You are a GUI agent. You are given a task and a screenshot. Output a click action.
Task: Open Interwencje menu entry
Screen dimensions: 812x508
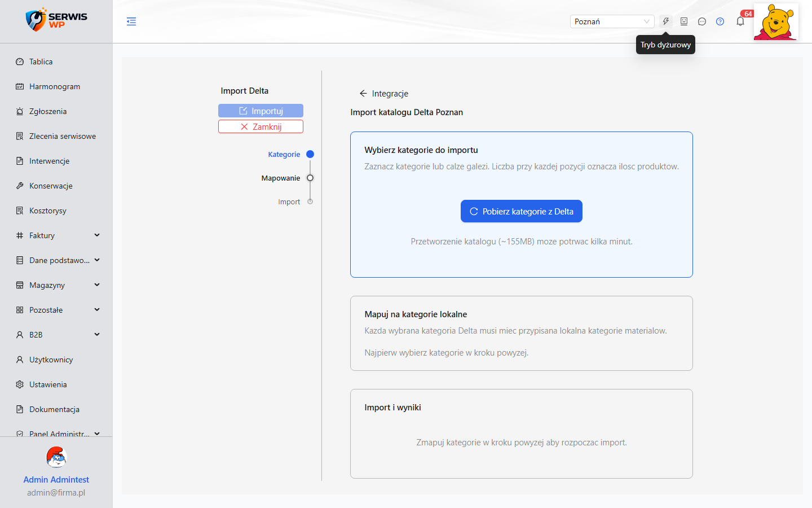pos(56,161)
